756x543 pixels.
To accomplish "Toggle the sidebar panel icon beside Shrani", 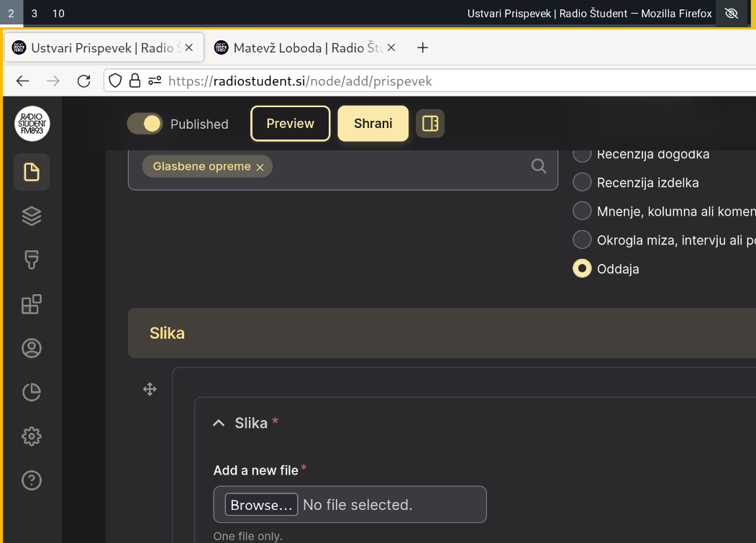I will click(x=430, y=124).
